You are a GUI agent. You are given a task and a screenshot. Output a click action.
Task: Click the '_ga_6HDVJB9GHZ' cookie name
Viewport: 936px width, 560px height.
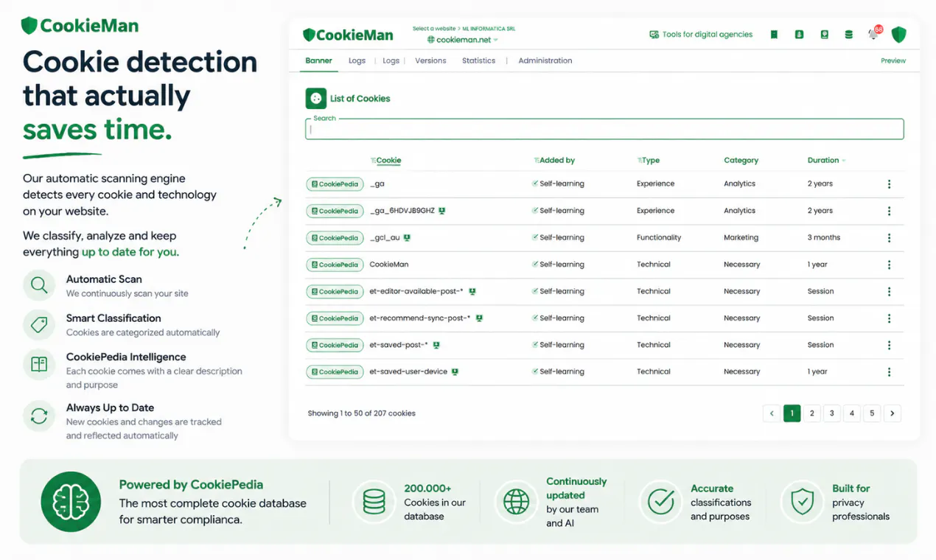402,211
